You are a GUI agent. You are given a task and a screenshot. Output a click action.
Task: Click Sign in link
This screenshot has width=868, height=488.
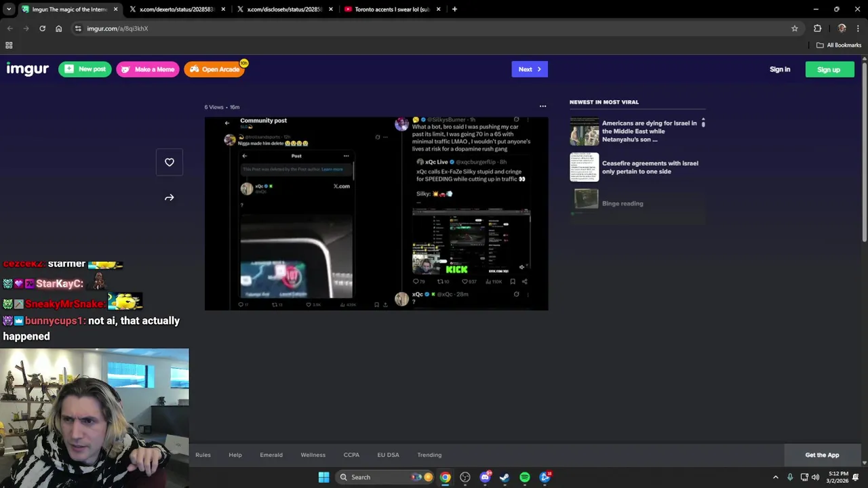[x=780, y=69]
